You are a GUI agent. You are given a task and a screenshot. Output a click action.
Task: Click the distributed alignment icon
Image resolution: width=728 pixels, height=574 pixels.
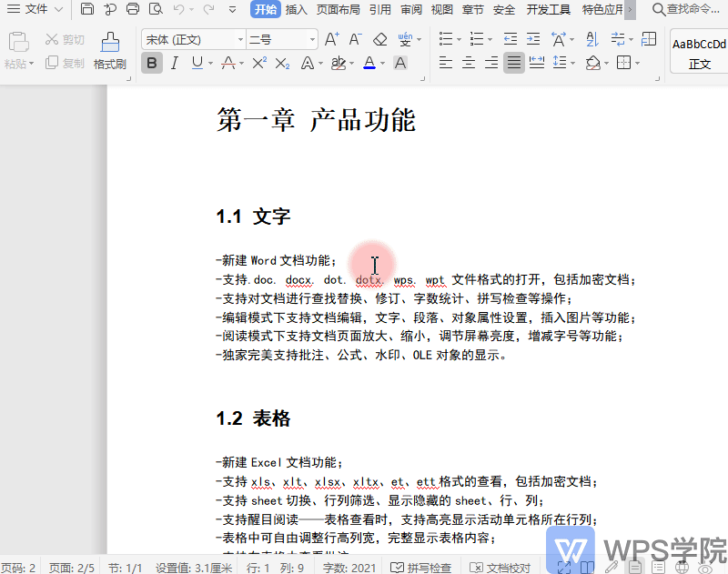point(537,63)
